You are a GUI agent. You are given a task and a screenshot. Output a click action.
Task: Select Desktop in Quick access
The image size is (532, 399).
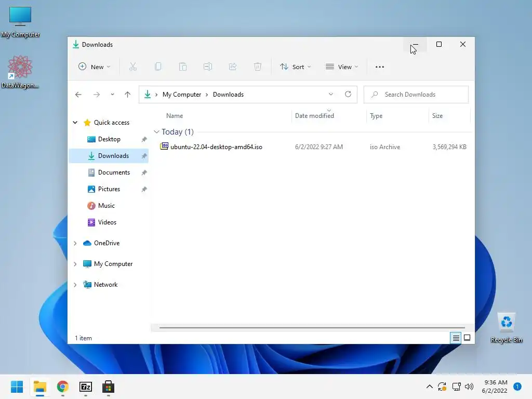[x=109, y=139]
